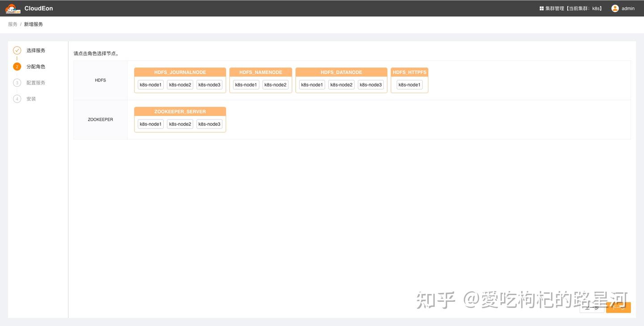Image resolution: width=644 pixels, height=326 pixels.
Task: Click the checkmark icon on 选择服务 step
Action: (x=17, y=50)
